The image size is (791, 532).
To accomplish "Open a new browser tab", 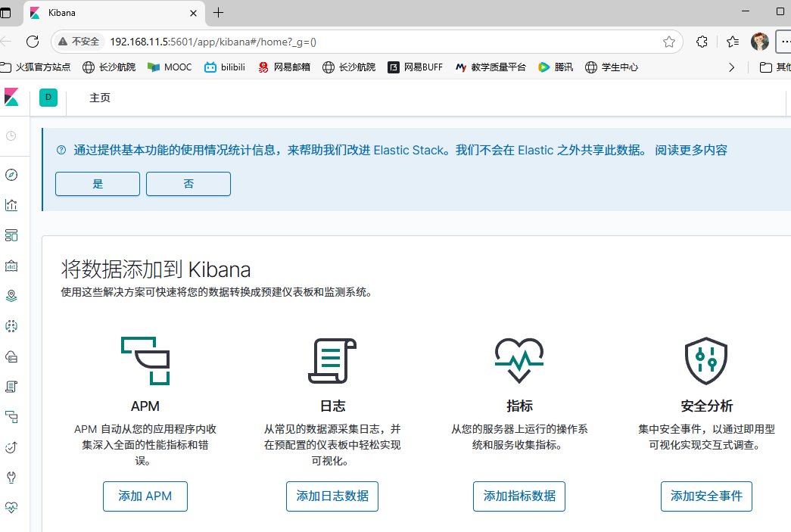I will (219, 13).
